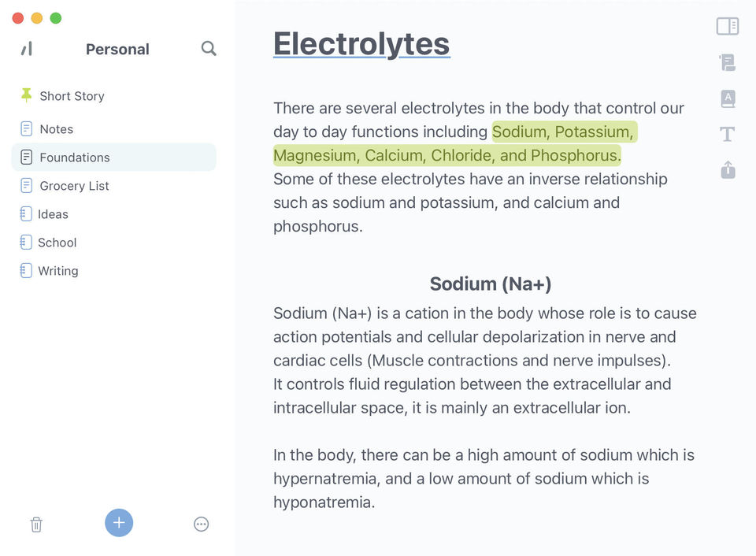Click the Electrolytes underlined heading
756x556 pixels.
click(361, 44)
